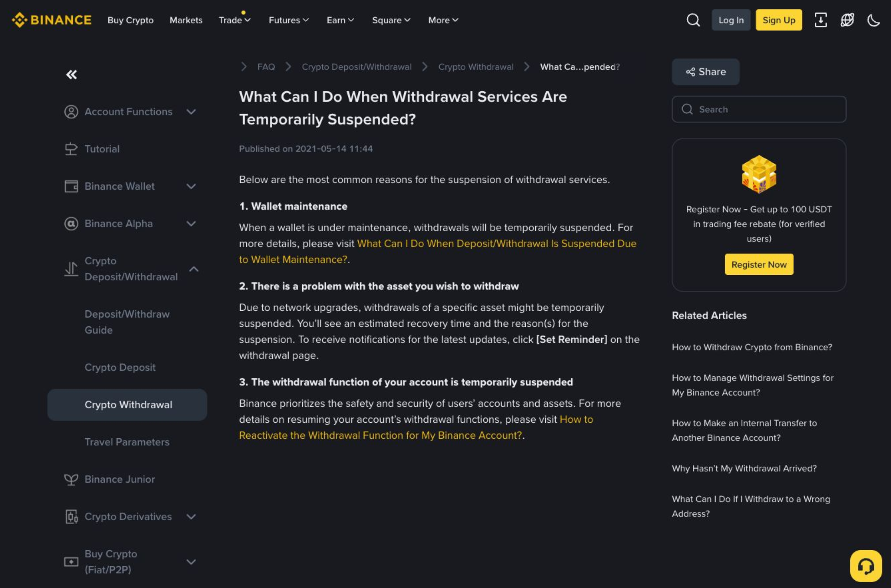Open the Reactivate Withdrawal Function article link
The width and height of the screenshot is (891, 588).
380,435
